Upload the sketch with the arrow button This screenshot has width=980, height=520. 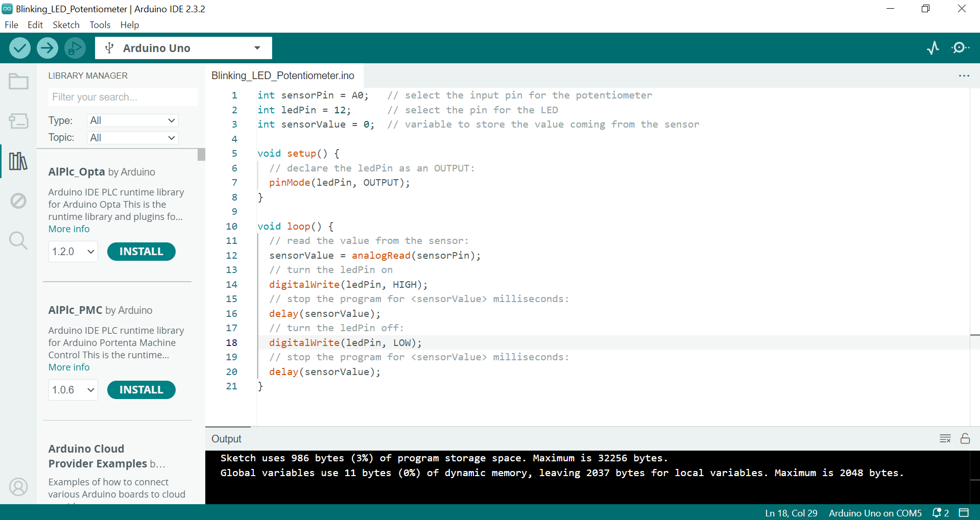(x=47, y=48)
